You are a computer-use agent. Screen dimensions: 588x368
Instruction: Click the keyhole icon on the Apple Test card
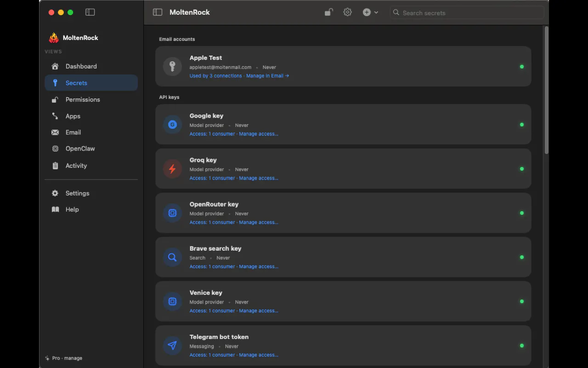click(172, 67)
